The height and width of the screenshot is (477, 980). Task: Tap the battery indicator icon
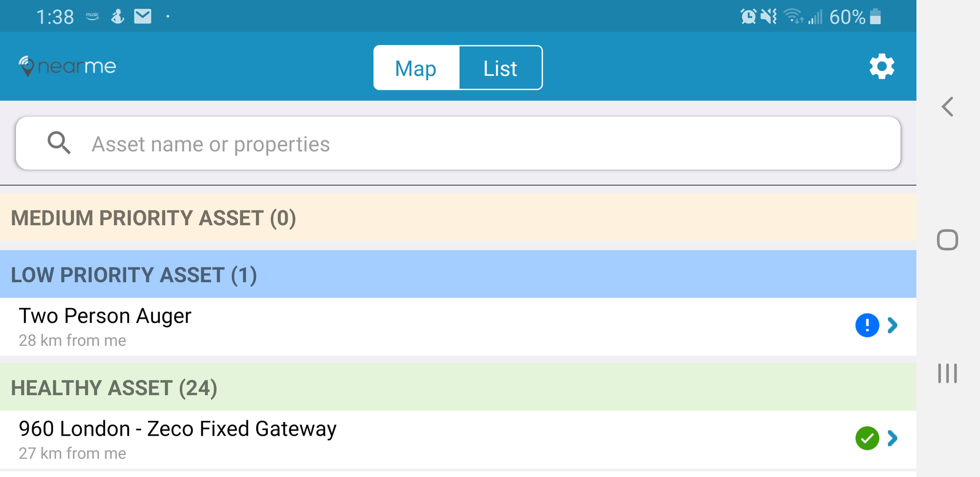(x=875, y=16)
